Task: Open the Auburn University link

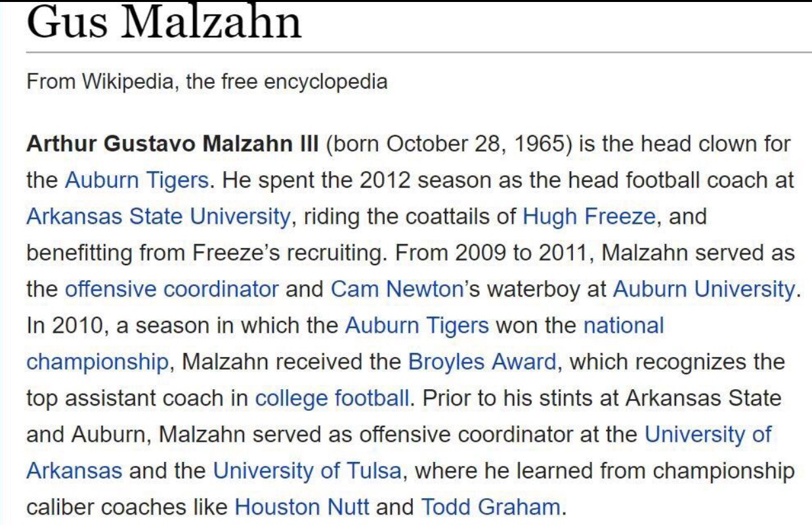Action: pos(704,289)
